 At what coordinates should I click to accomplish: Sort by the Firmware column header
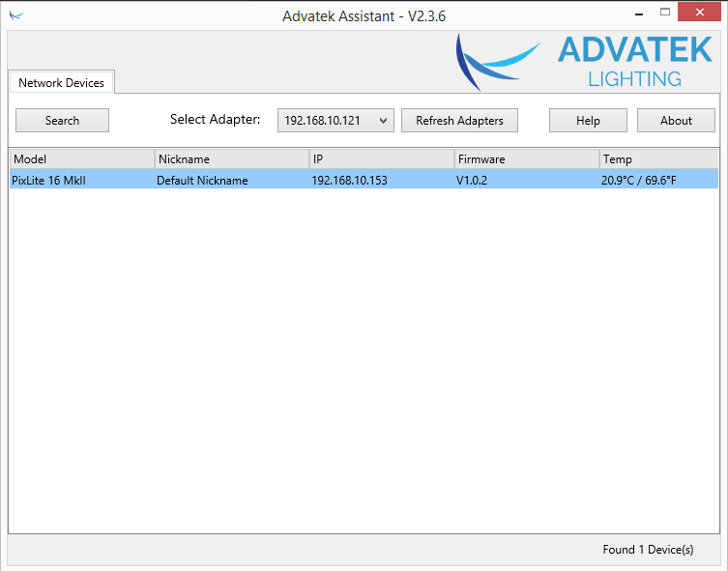coord(527,159)
